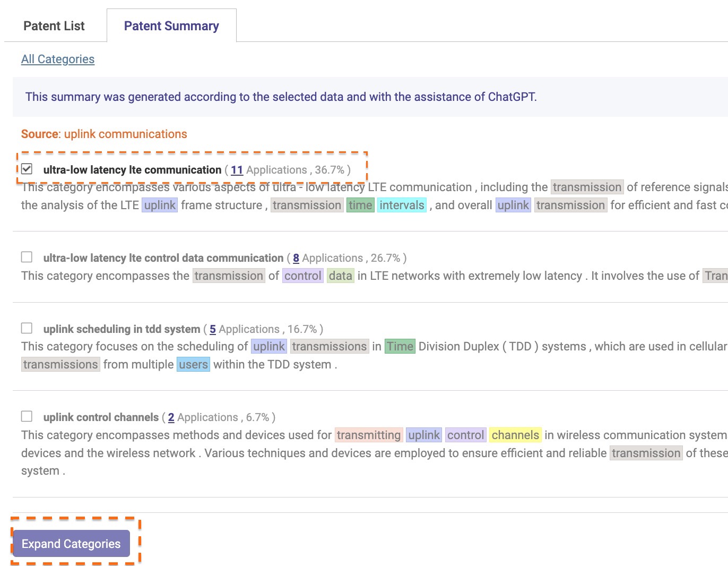Click highlighted 'uplink' before 'frame structure'

pyautogui.click(x=160, y=205)
